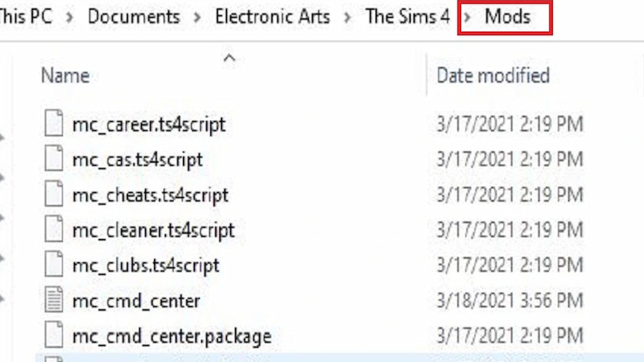Select the mc_cmd_center.package file name
644x362 pixels.
pos(171,336)
